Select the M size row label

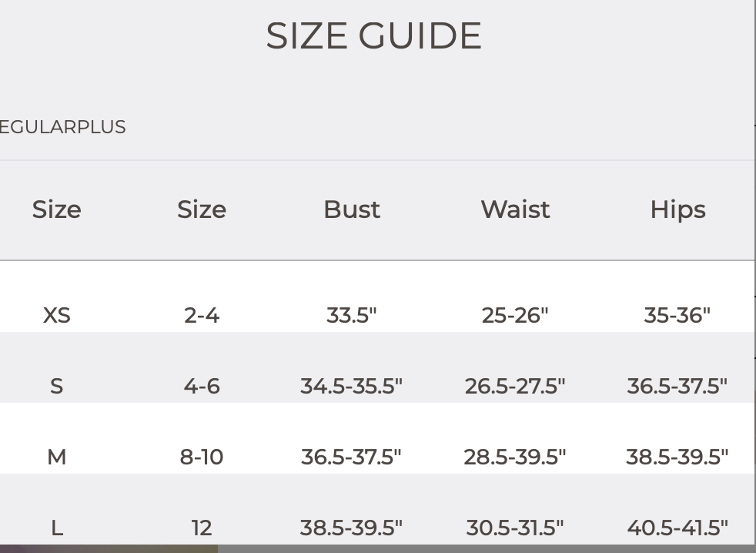[56, 457]
